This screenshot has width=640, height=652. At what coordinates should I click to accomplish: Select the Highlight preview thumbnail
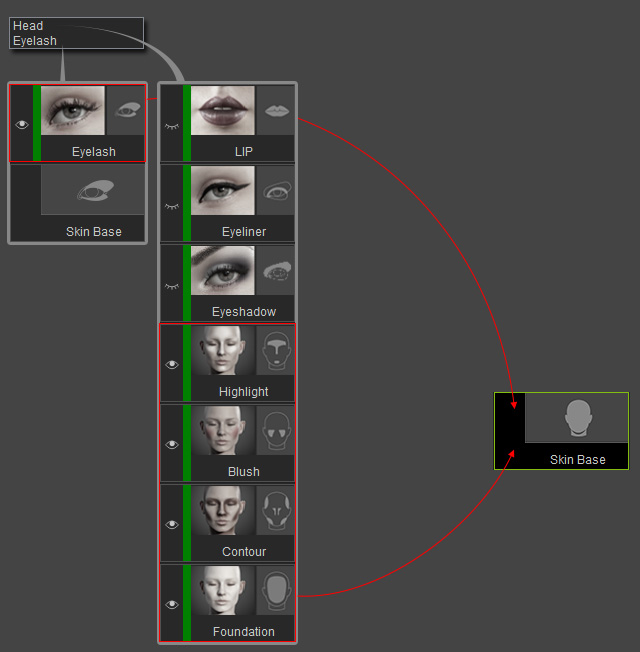click(x=222, y=351)
